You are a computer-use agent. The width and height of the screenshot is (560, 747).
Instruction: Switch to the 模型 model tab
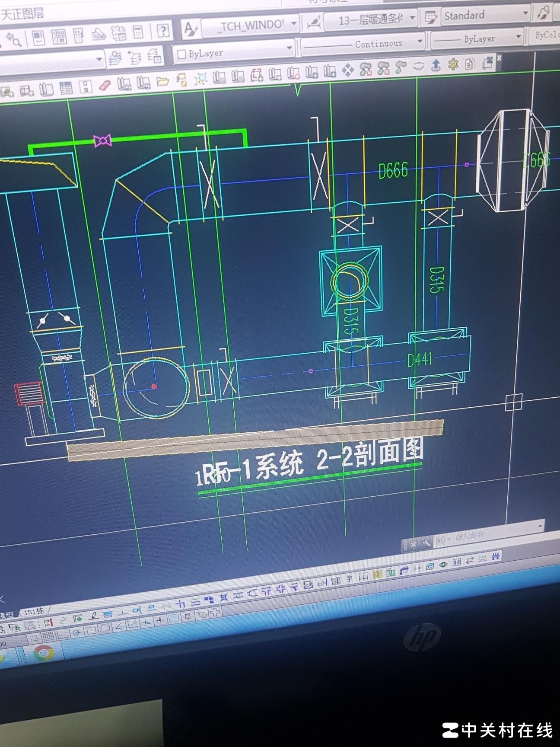[x=7, y=615]
